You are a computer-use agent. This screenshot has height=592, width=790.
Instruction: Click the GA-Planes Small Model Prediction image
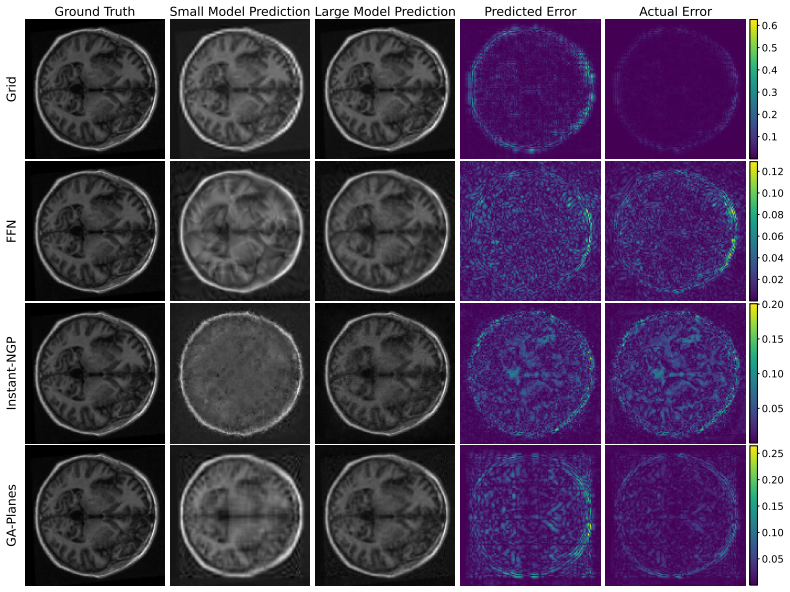coord(240,515)
